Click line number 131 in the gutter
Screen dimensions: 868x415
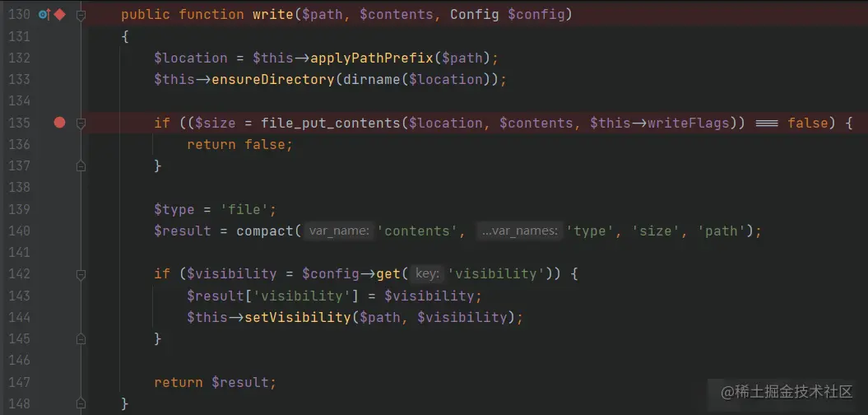20,36
